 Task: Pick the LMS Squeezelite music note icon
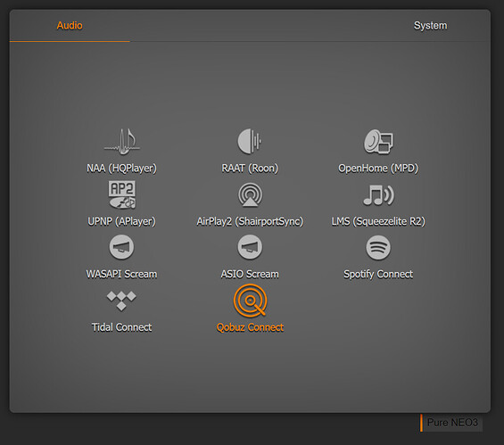[x=378, y=195]
